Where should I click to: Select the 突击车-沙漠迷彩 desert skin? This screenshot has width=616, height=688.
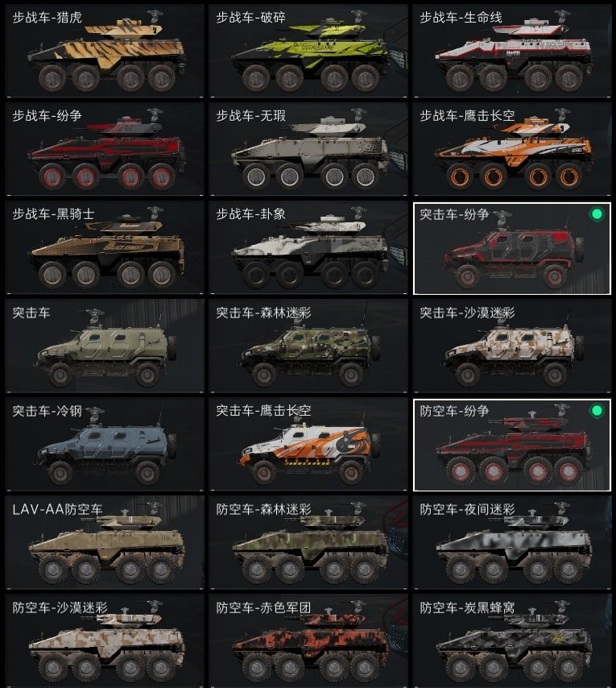pos(511,346)
